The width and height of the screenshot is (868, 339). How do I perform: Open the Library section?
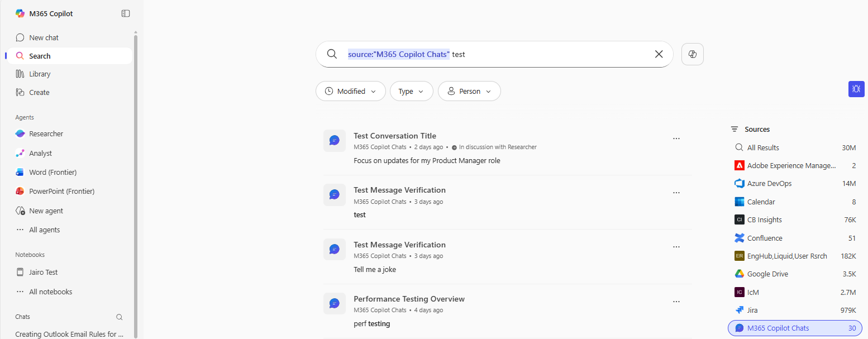tap(70, 74)
